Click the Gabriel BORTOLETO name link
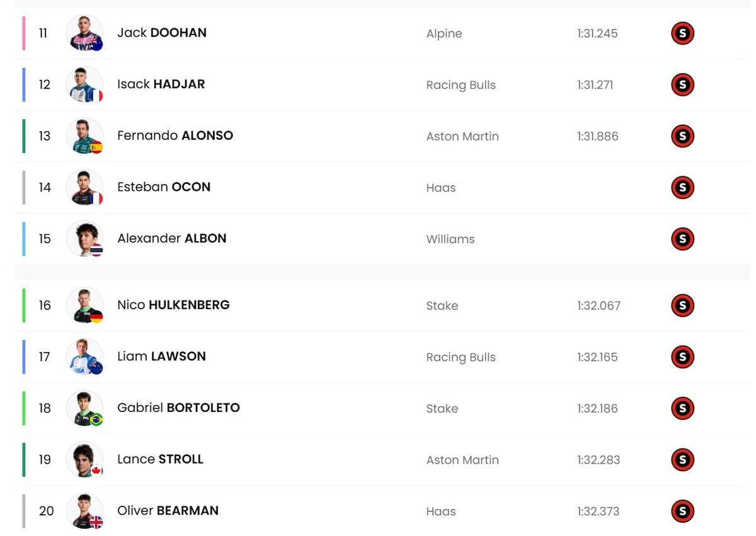Viewport: 756px width, 536px height. (178, 408)
